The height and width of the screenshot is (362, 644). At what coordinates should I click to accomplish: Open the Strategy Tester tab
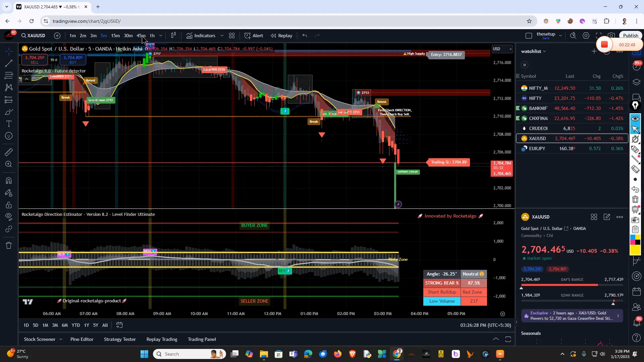tap(119, 339)
